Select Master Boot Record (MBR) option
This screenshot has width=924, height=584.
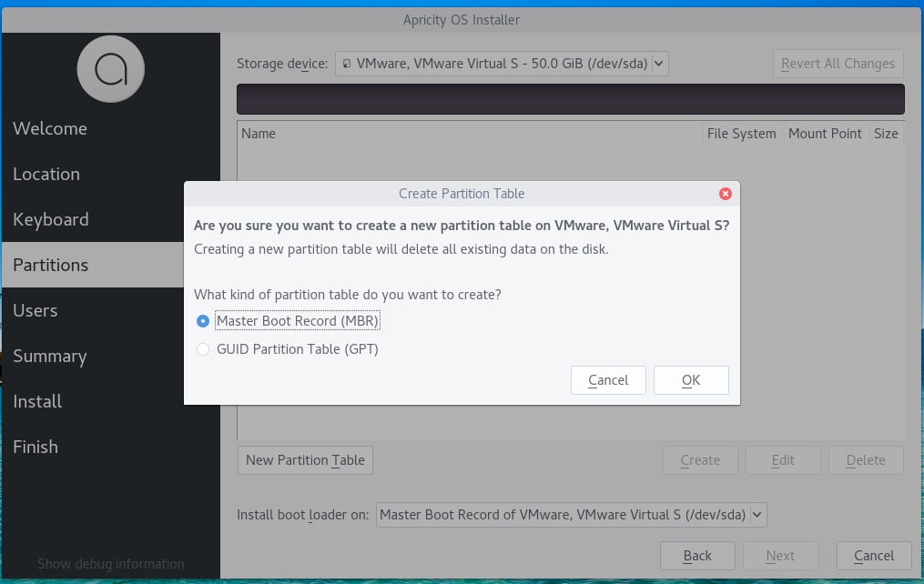[202, 320]
